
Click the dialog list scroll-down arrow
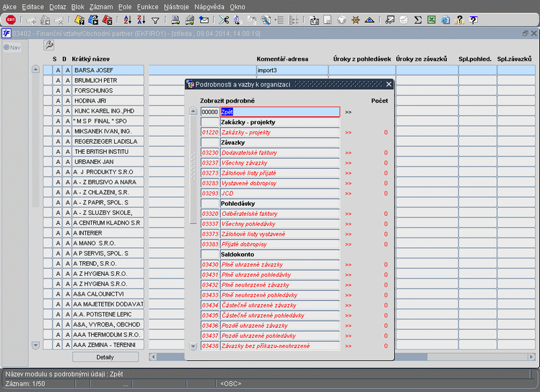pos(193,346)
